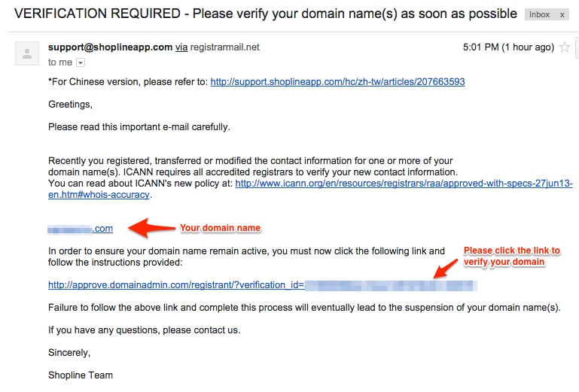Expand the 'to me' recipient details dropdown
Image resolution: width=579 pixels, height=392 pixels.
click(x=81, y=62)
